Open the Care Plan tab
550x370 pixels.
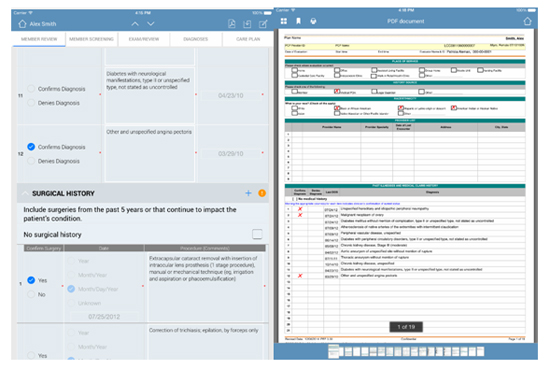coord(248,39)
